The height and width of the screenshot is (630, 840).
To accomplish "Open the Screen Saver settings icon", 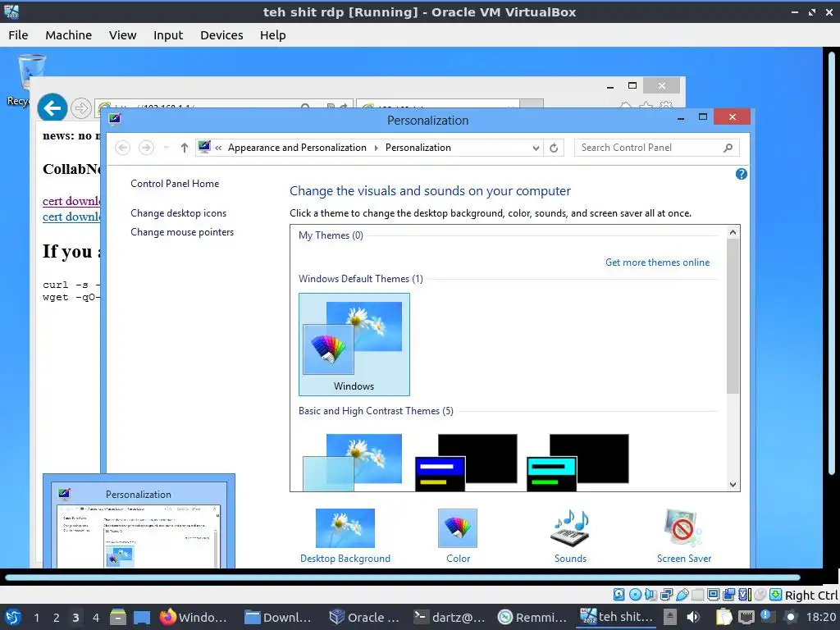I will pos(683,527).
